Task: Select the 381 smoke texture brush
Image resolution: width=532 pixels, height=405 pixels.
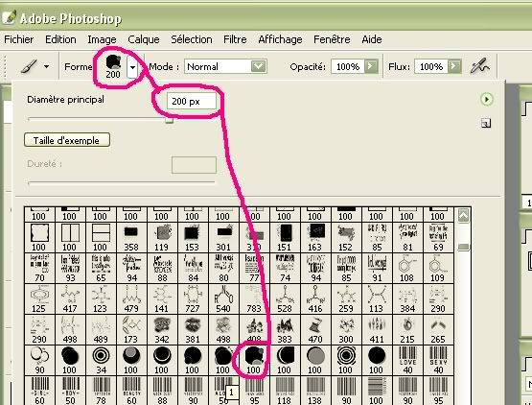Action: [x=193, y=329]
